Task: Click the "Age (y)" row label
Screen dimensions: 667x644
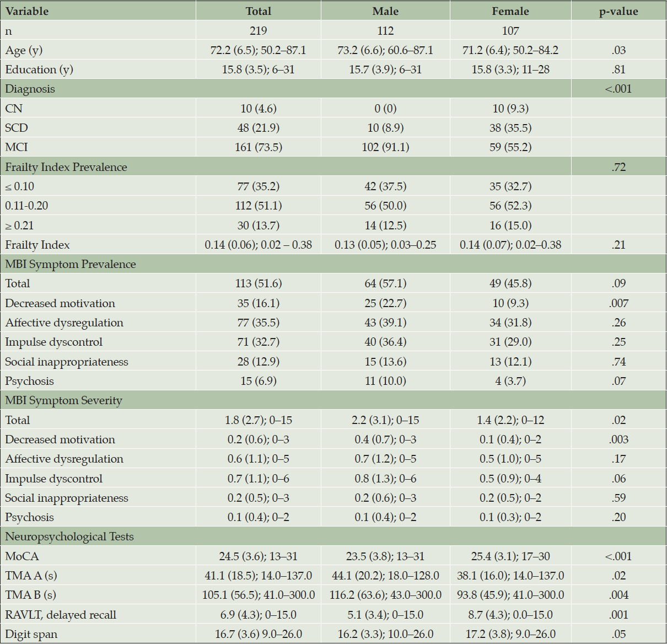Action: click(x=24, y=51)
